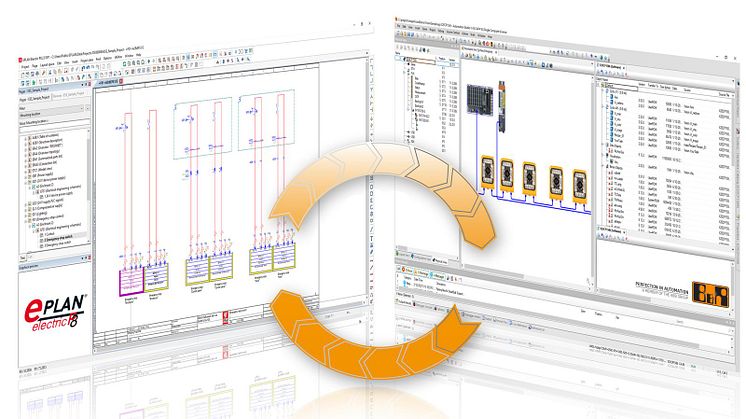
Task: Open the Project menu in EPLAN window
Action: [x=25, y=67]
